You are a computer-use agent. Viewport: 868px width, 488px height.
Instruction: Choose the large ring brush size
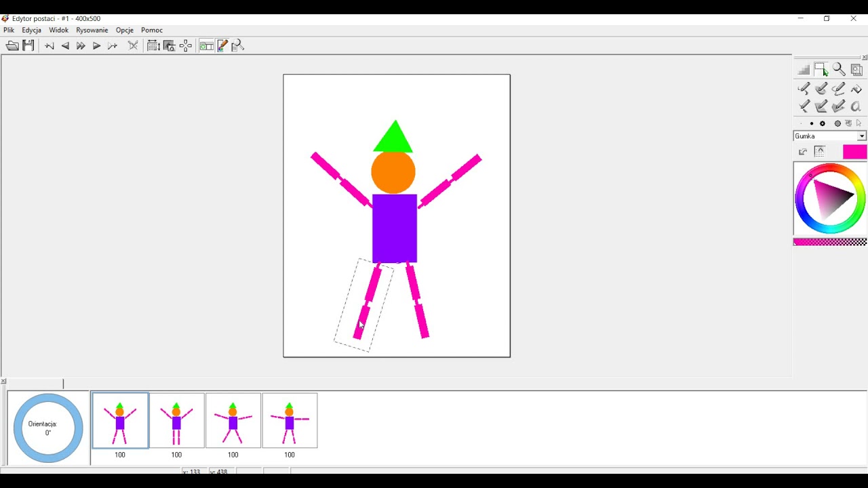coord(823,124)
